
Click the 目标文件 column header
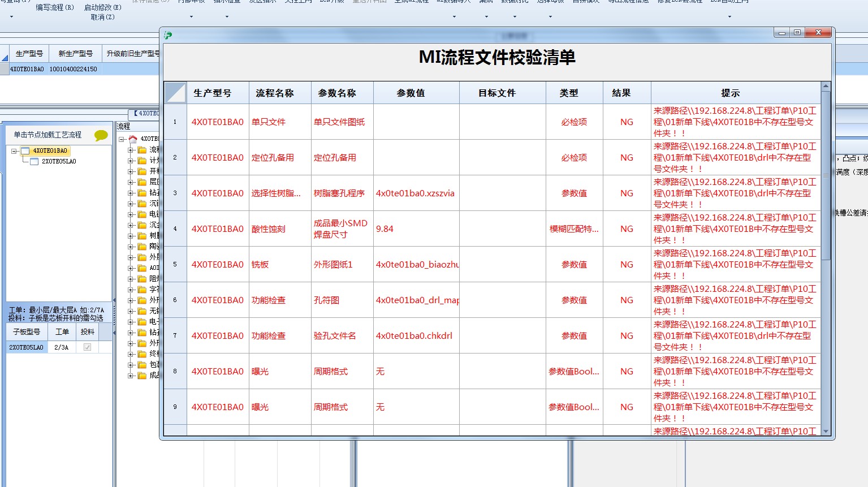click(503, 93)
